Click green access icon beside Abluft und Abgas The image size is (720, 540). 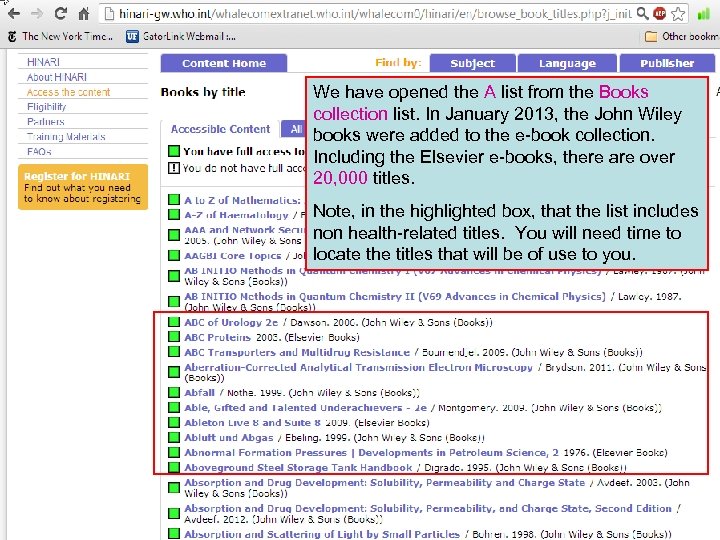click(174, 437)
